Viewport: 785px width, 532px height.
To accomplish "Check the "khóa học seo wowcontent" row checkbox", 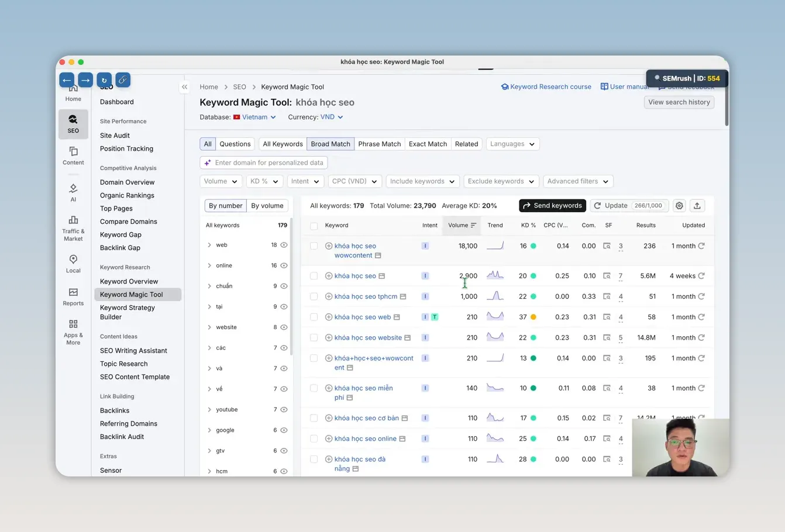I will [314, 246].
